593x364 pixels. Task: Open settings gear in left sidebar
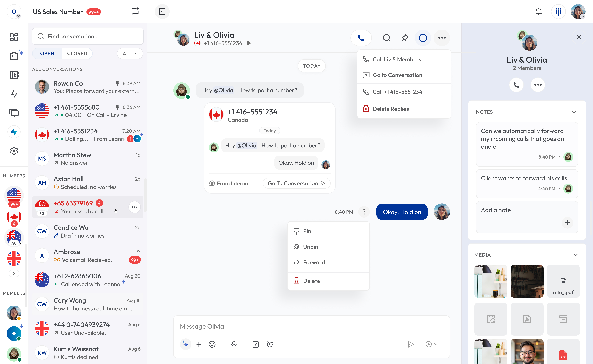coord(14,151)
